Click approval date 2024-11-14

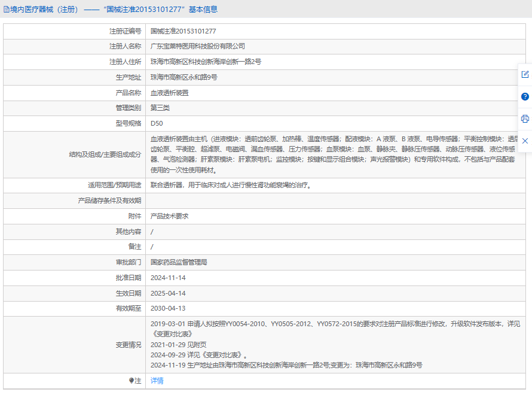(168, 278)
